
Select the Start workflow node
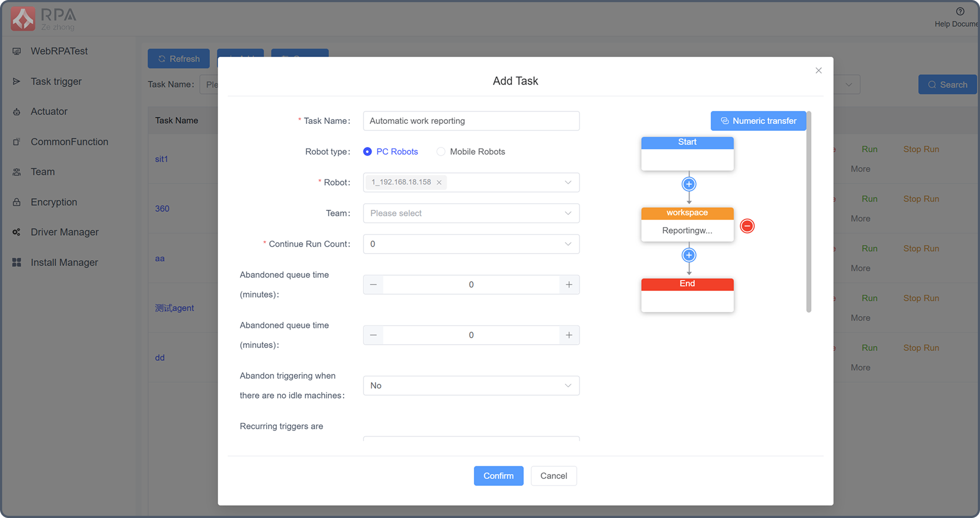point(688,154)
